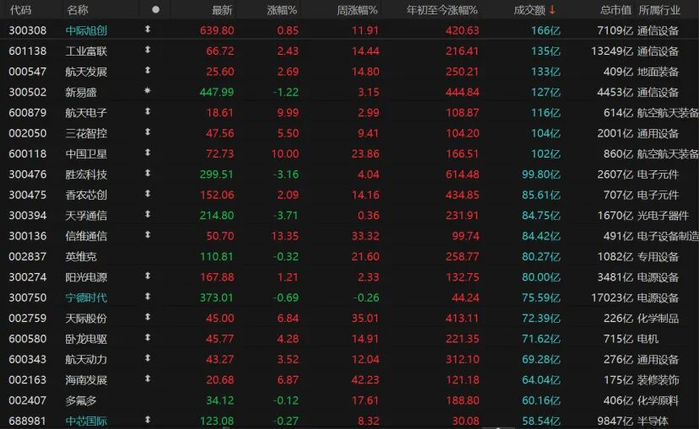The height and width of the screenshot is (429, 700).
Task: Click the 名称 column header
Action: coord(77,10)
